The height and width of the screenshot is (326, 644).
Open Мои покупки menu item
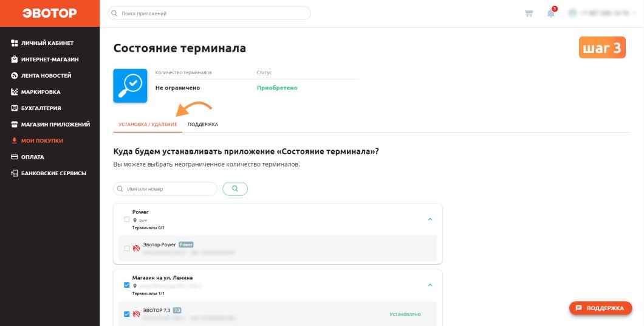pyautogui.click(x=42, y=140)
